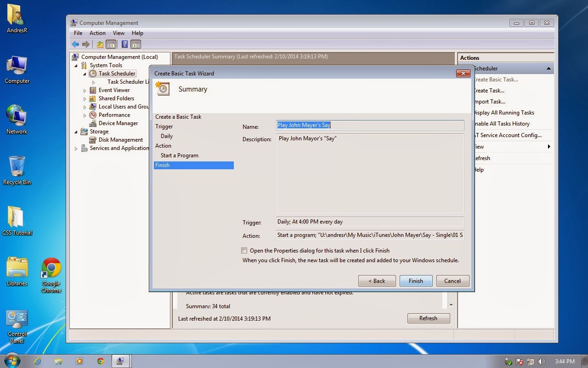The width and height of the screenshot is (588, 368).
Task: Click Display All Running Tasks in Actions pane
Action: point(504,113)
